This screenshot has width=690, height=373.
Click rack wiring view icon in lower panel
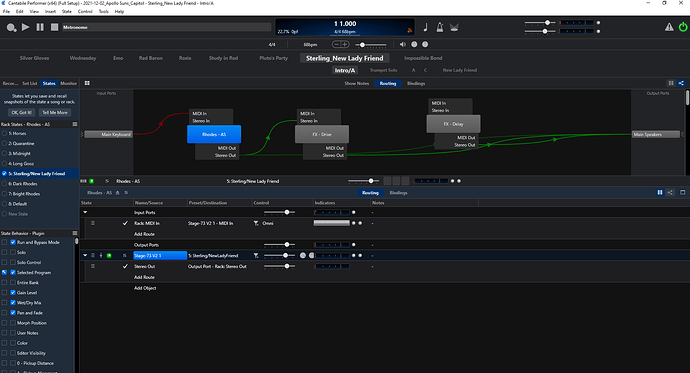tap(670, 193)
